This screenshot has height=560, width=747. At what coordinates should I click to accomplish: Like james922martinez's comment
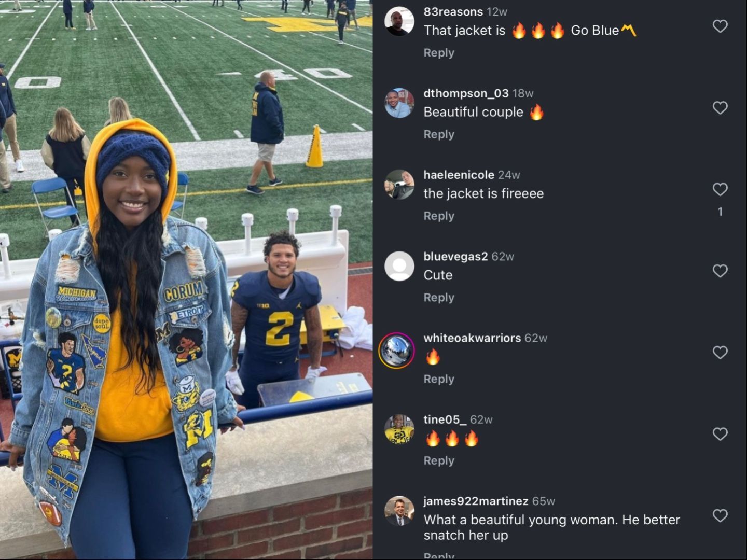point(720,515)
